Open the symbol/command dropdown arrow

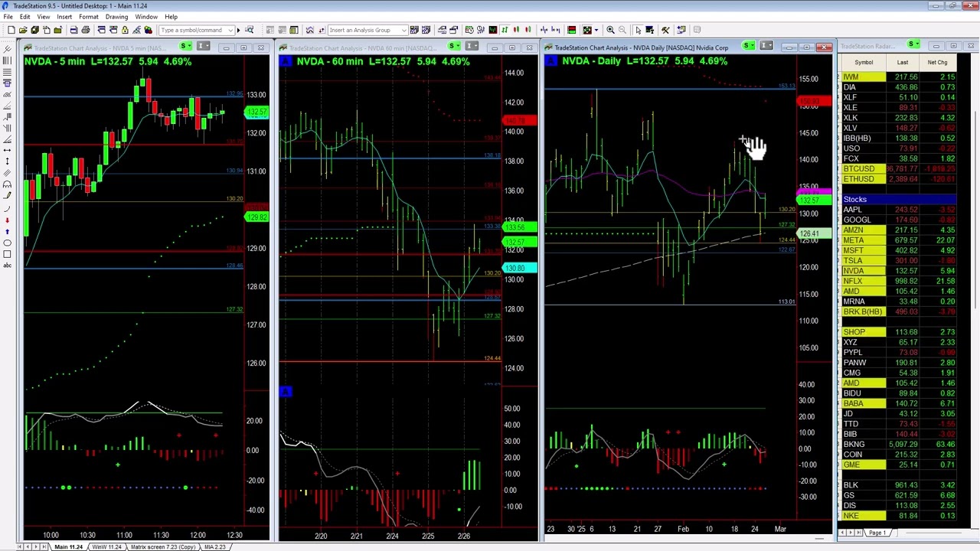coord(230,31)
